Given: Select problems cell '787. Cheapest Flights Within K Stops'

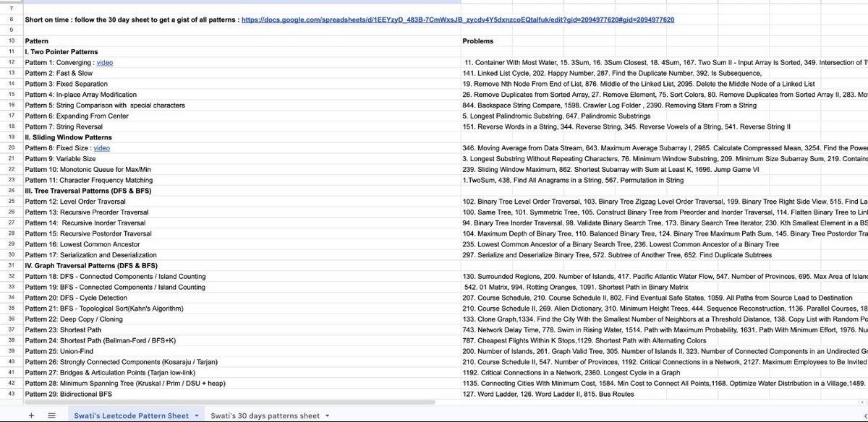Looking at the screenshot, I should (x=664, y=340).
